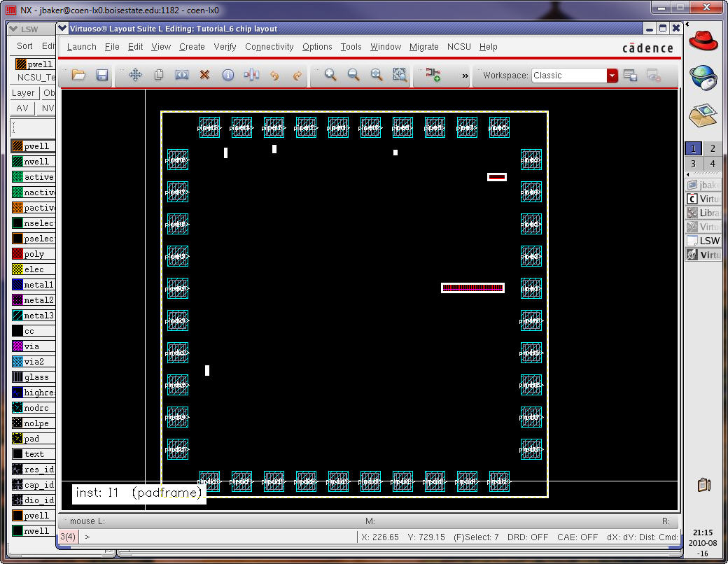Select the current layer pwell indicator
Screen dimensions: 728x564
[34, 64]
